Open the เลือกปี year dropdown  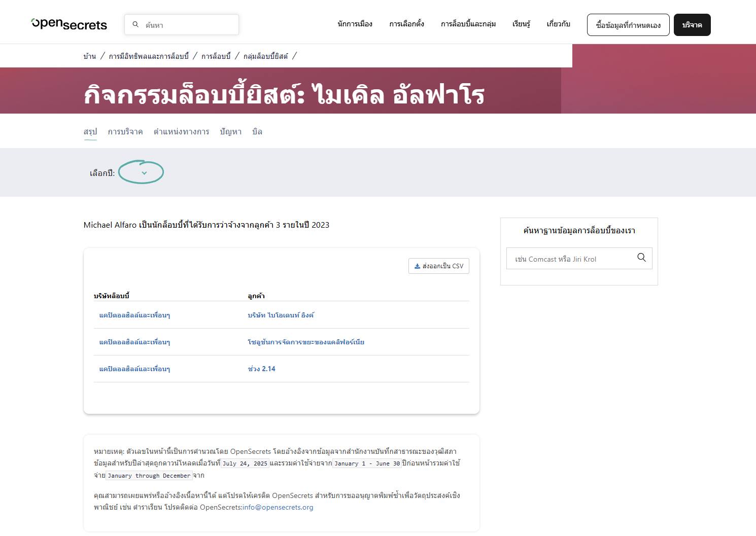[x=141, y=173]
